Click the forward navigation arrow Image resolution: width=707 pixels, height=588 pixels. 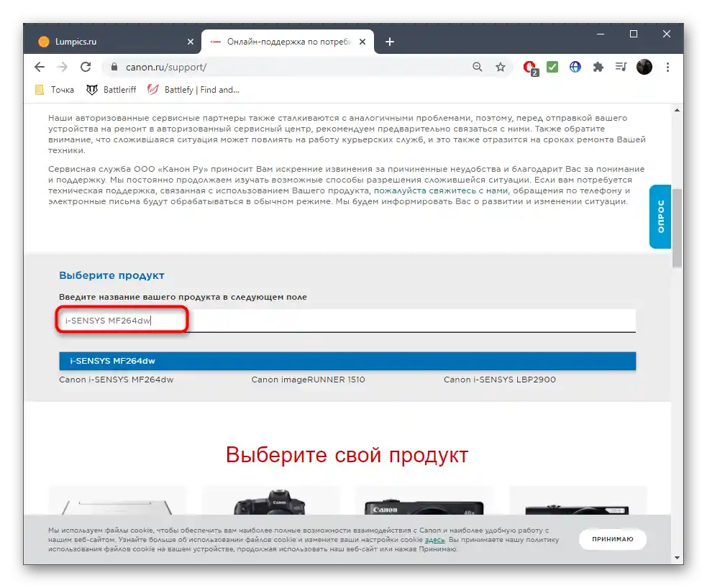tap(63, 67)
